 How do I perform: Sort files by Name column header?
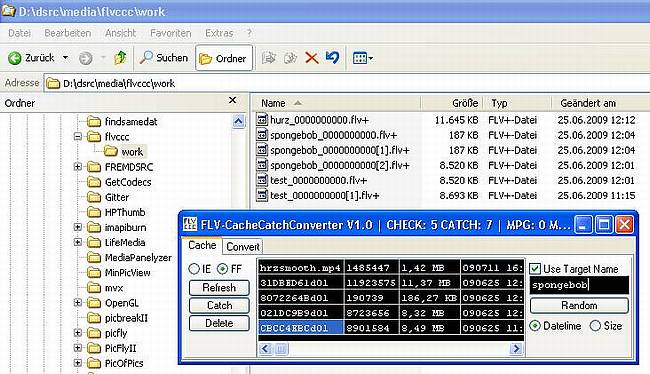(337, 103)
